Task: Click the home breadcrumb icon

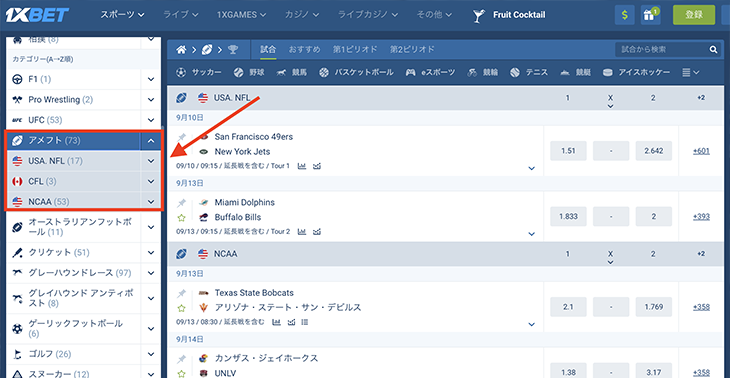Action: point(182,49)
